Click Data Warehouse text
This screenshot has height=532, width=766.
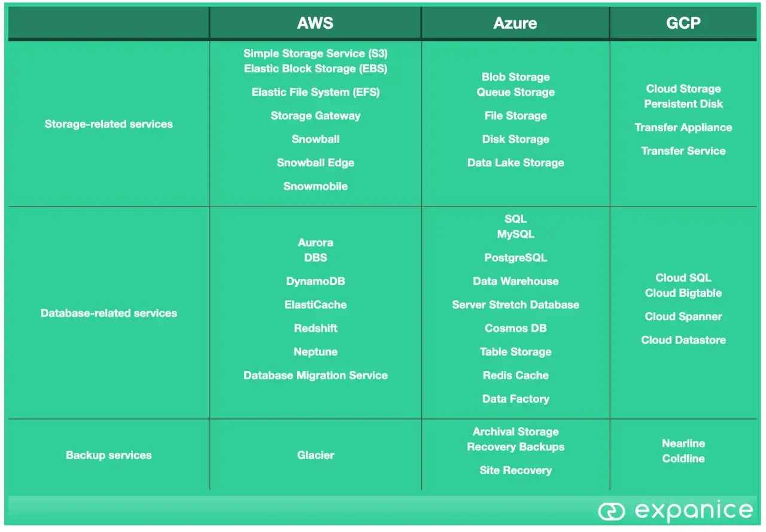pos(515,281)
